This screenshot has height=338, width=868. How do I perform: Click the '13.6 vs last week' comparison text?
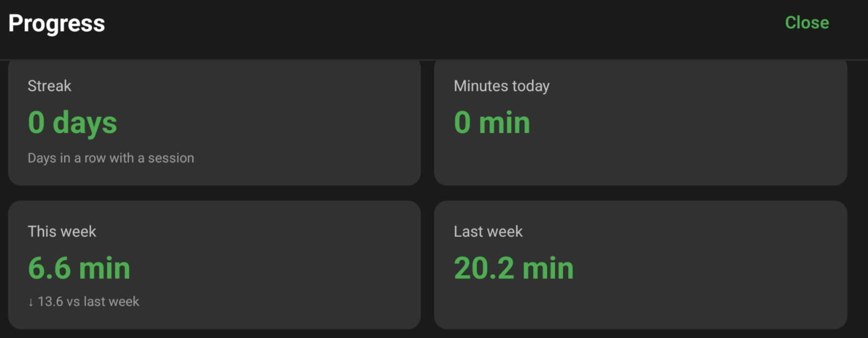(x=88, y=302)
